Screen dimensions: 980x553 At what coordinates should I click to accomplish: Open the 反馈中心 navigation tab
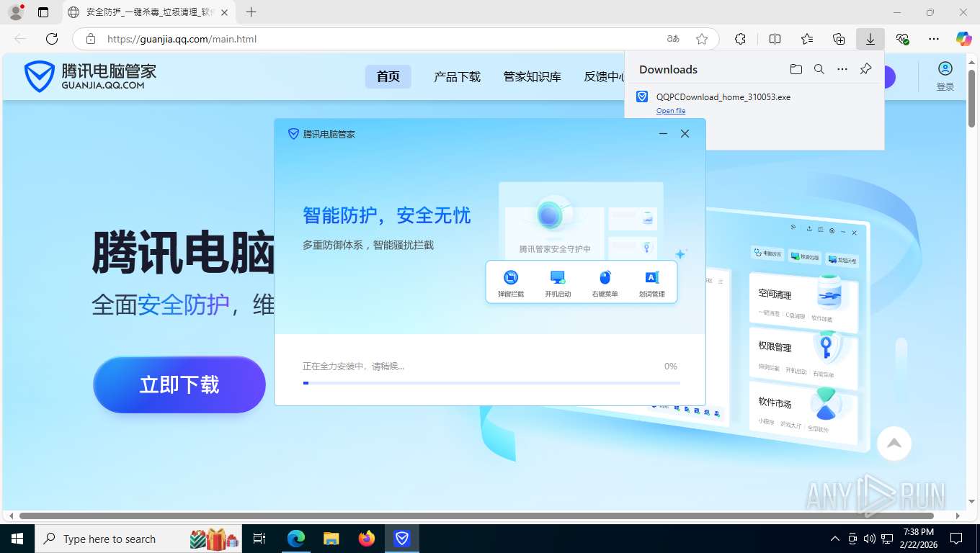click(x=604, y=76)
